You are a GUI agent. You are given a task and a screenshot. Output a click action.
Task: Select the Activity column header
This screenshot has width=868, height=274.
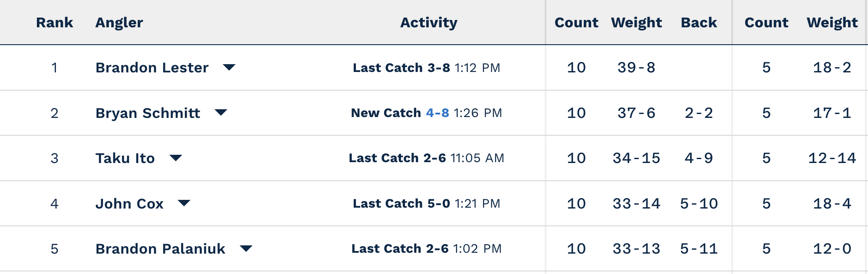(x=428, y=23)
